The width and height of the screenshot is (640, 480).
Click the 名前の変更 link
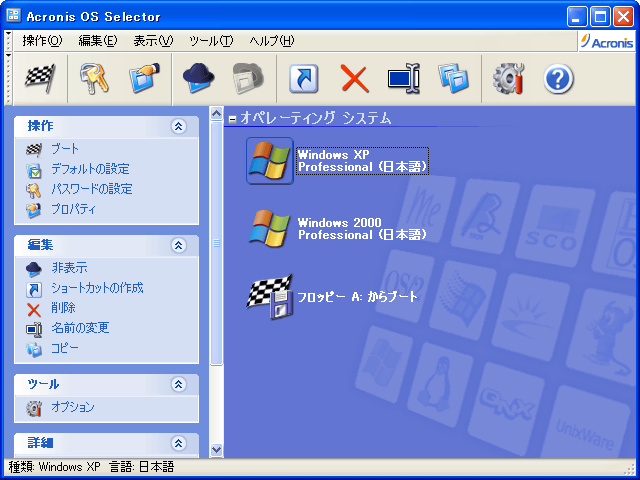click(x=80, y=328)
